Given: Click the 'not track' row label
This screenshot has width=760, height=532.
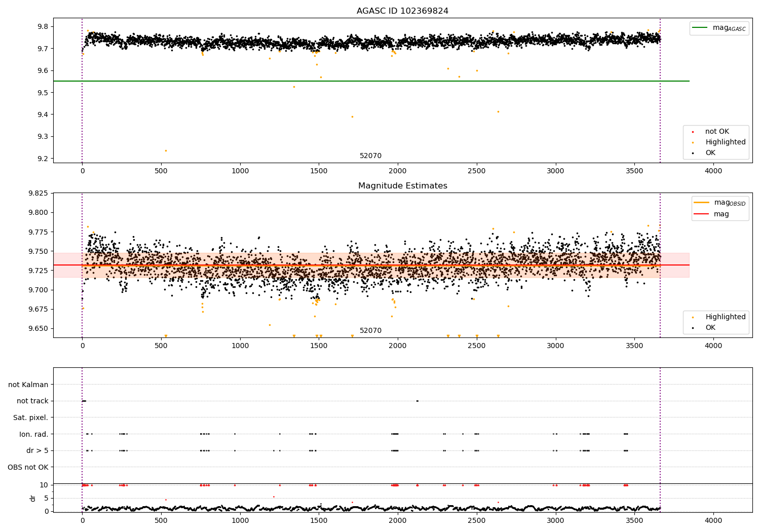Looking at the screenshot, I should tap(32, 401).
